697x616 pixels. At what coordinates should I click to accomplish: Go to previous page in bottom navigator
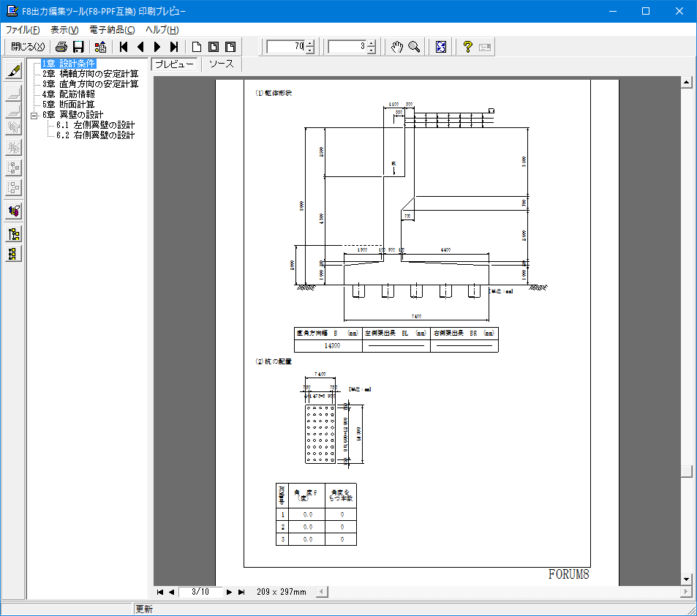click(x=171, y=592)
